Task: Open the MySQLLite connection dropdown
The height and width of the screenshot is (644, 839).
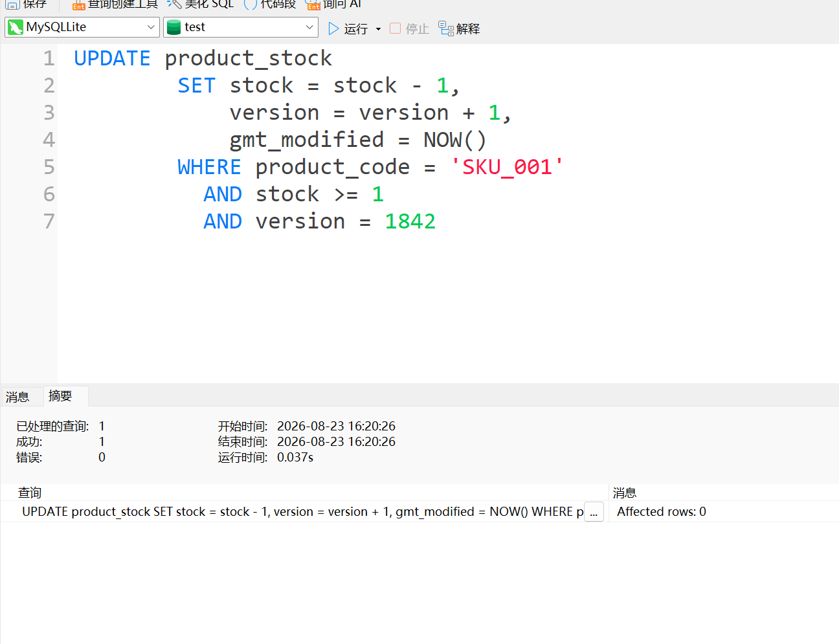Action: [x=82, y=27]
